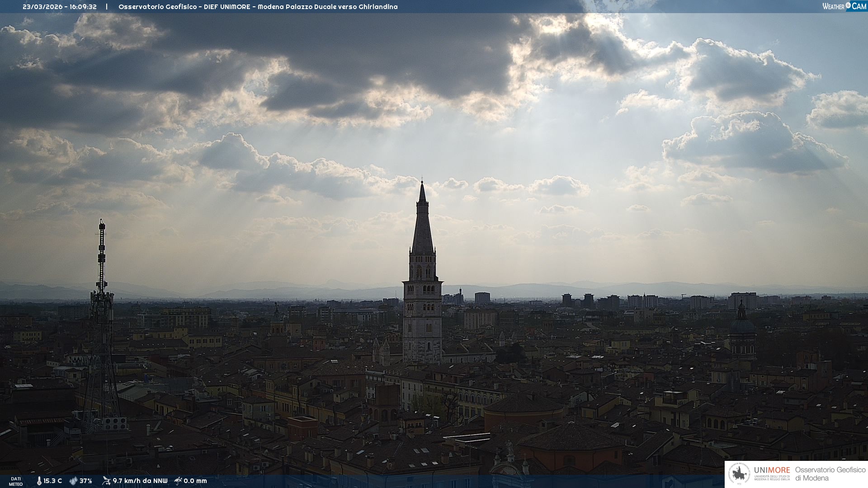This screenshot has width=868, height=488.
Task: Select the 15.3 C temperature reading
Action: click(x=52, y=481)
